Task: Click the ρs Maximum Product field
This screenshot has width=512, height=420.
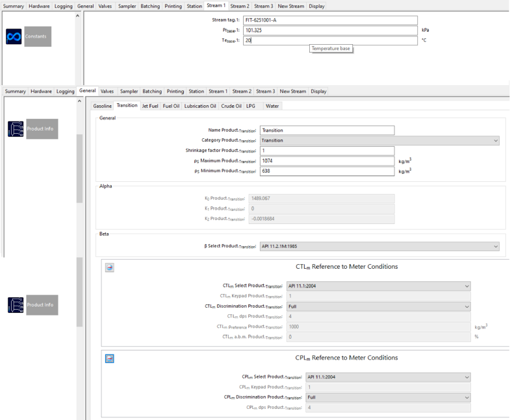Action: click(327, 161)
